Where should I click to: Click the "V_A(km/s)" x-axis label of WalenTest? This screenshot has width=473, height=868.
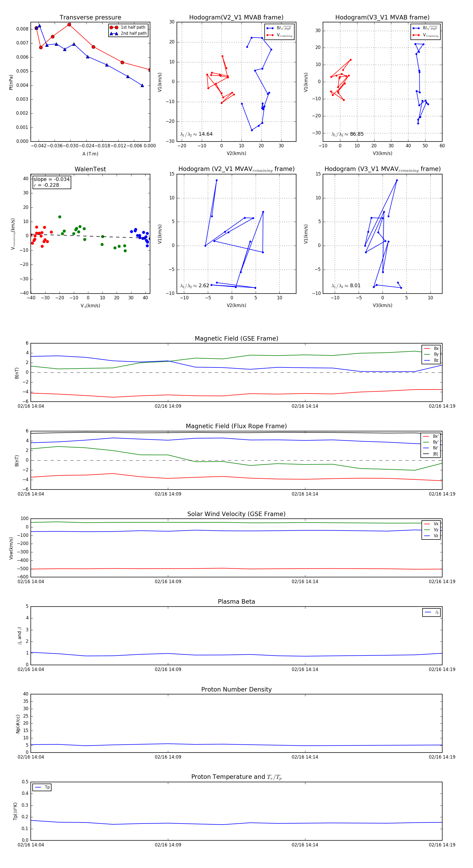point(90,306)
